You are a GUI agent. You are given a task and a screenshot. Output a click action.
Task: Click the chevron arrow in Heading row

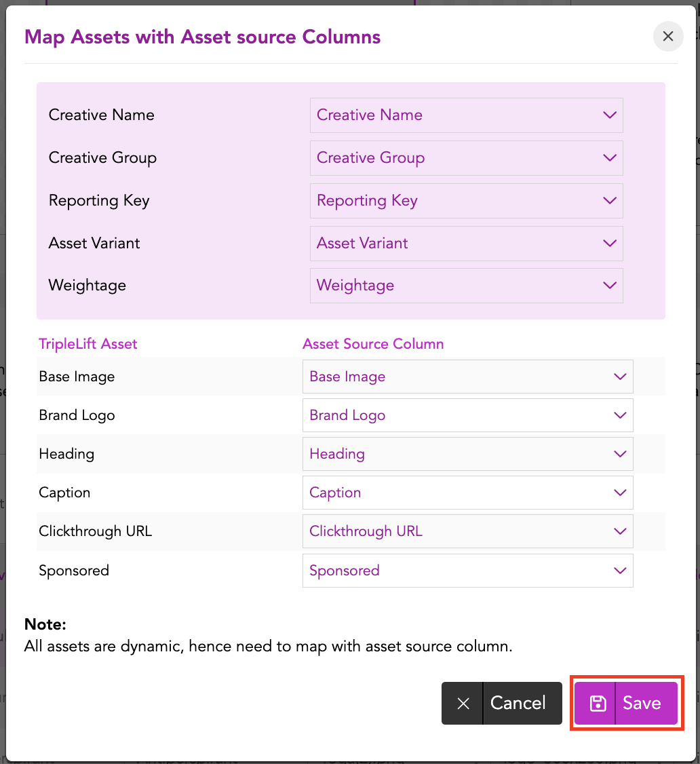pyautogui.click(x=619, y=454)
